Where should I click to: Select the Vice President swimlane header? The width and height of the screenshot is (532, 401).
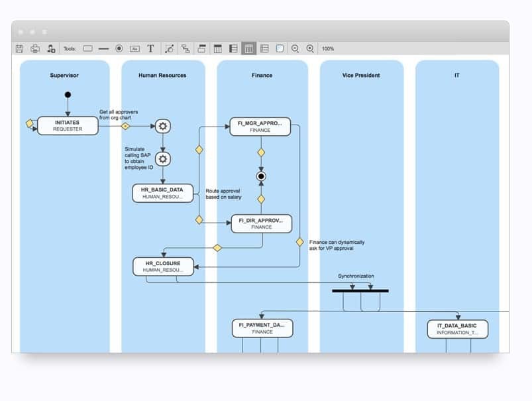[x=361, y=76]
